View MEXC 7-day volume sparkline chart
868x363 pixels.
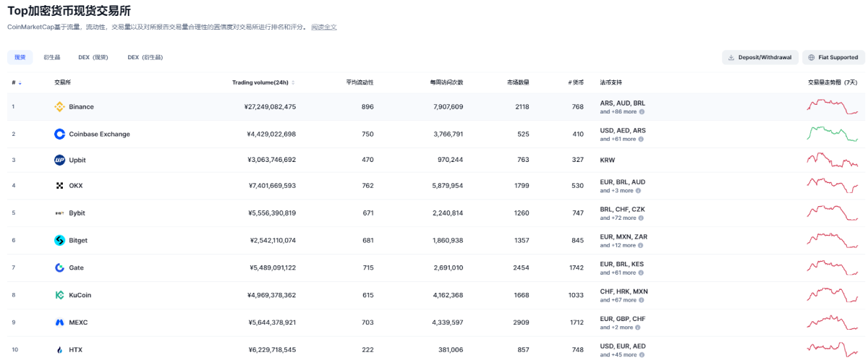click(832, 323)
